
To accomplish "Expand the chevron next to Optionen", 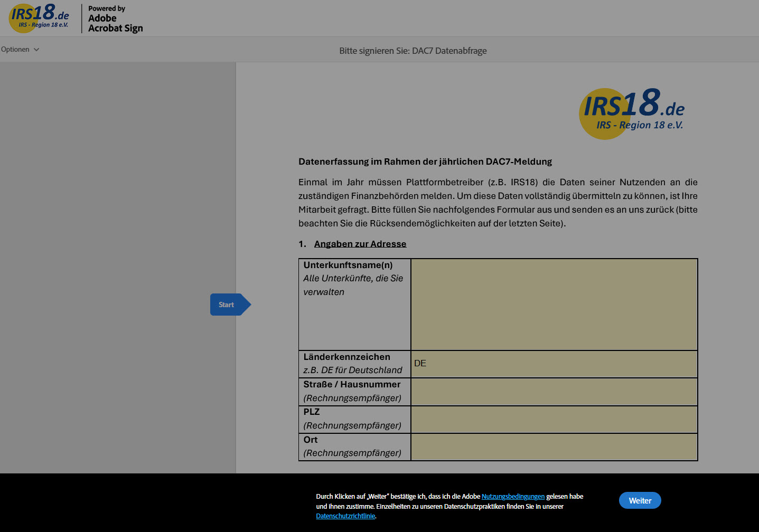I will [36, 50].
